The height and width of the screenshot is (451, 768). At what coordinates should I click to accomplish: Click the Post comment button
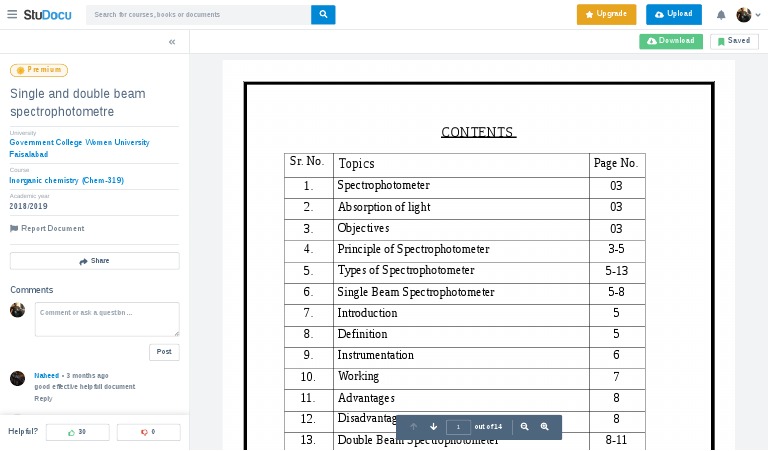pos(164,352)
